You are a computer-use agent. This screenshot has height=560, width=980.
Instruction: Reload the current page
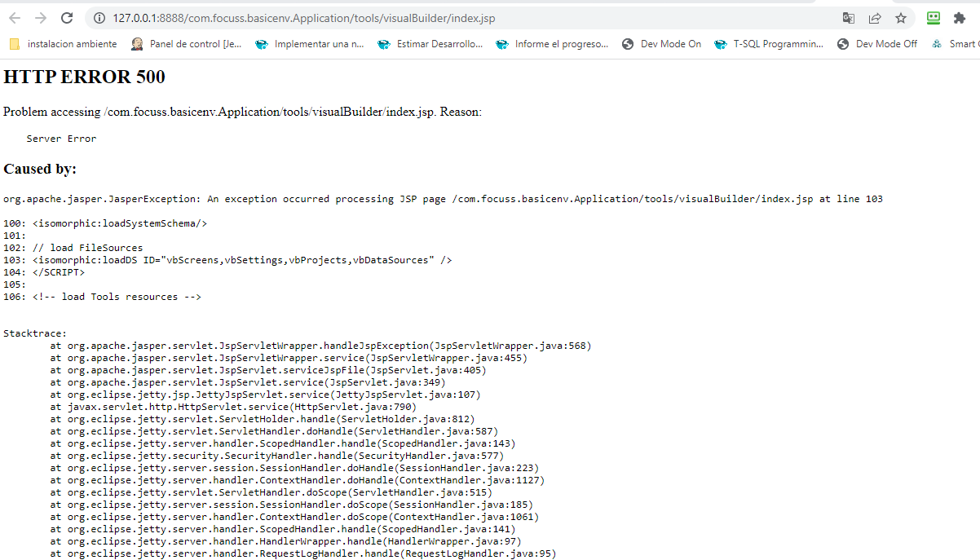coord(67,18)
